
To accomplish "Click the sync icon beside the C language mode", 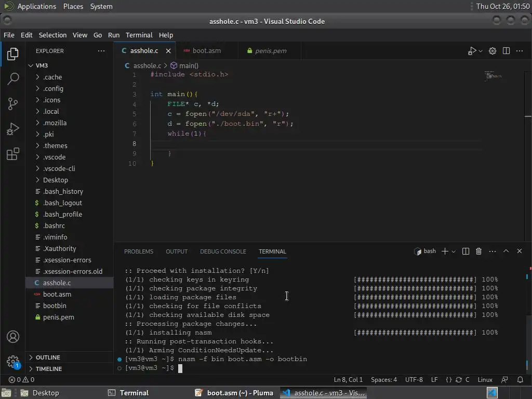I will tap(459, 380).
